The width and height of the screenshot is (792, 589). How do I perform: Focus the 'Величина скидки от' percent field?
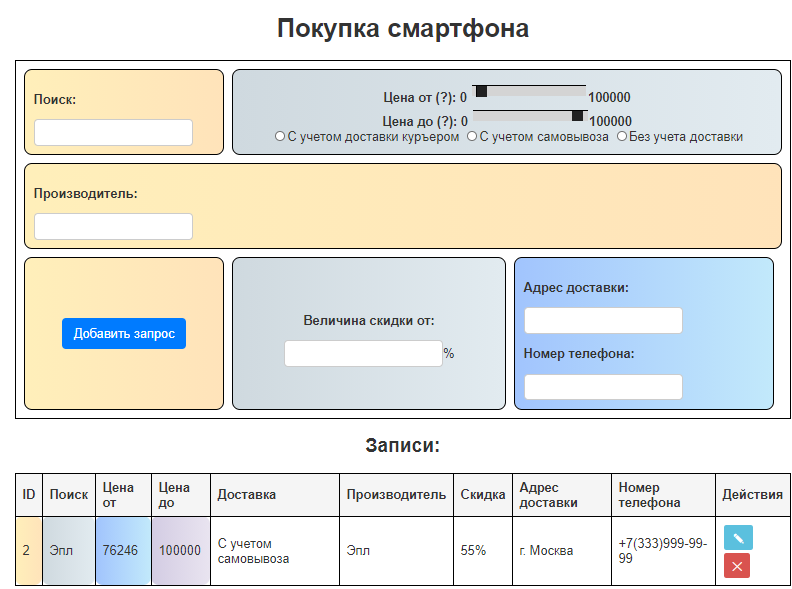click(363, 354)
